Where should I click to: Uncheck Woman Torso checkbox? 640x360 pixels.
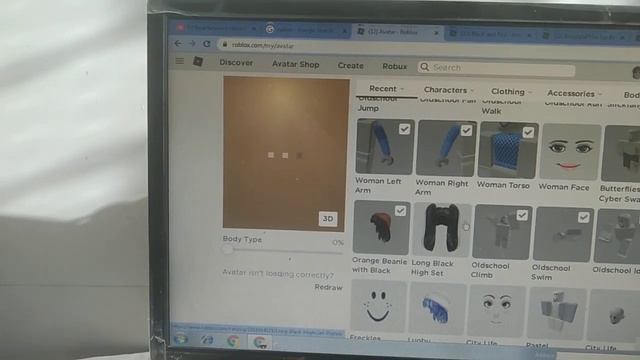pyautogui.click(x=528, y=132)
